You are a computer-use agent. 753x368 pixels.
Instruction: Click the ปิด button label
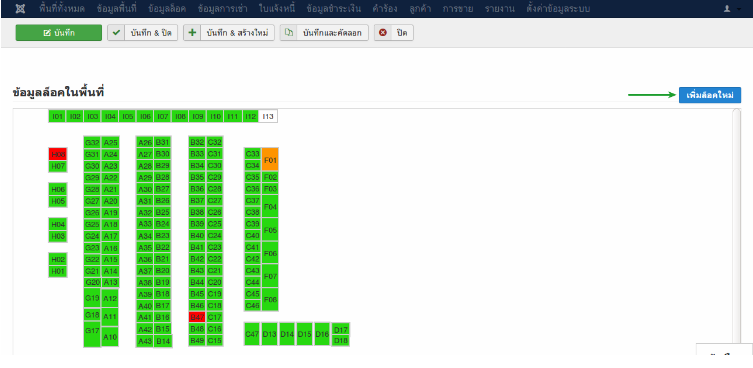402,33
